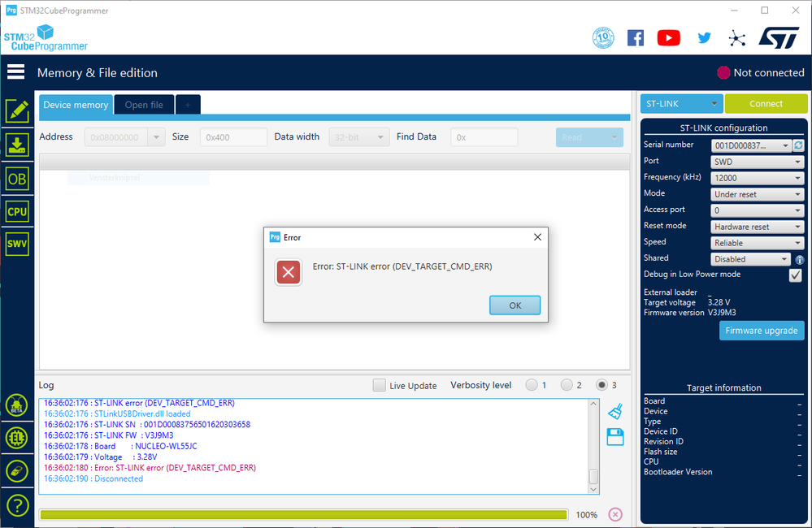Click the ST logo
The height and width of the screenshot is (528, 812).
pos(779,38)
